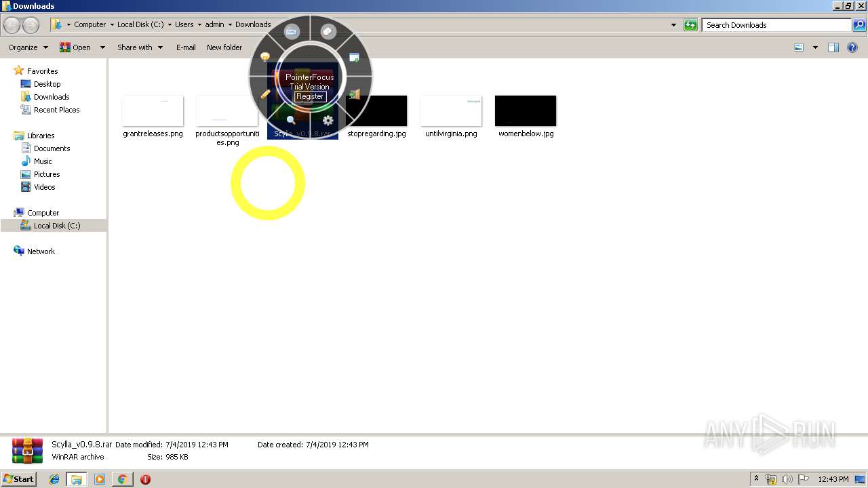Viewport: 868px width, 488px height.
Task: Open Action Center flag icon
Action: (804, 479)
